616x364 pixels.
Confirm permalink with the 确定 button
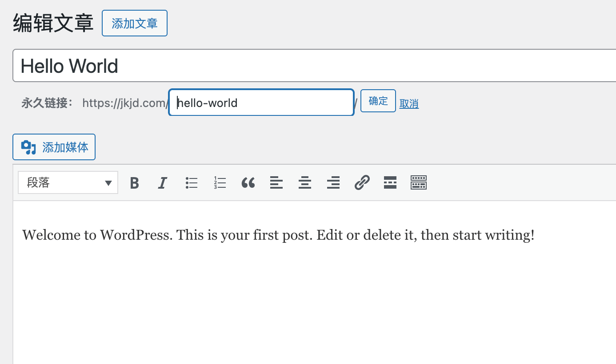point(378,101)
